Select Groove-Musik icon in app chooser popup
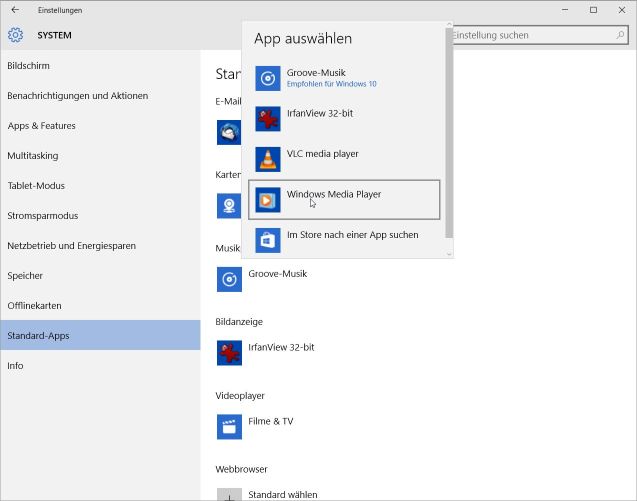This screenshot has width=637, height=501. (x=268, y=78)
